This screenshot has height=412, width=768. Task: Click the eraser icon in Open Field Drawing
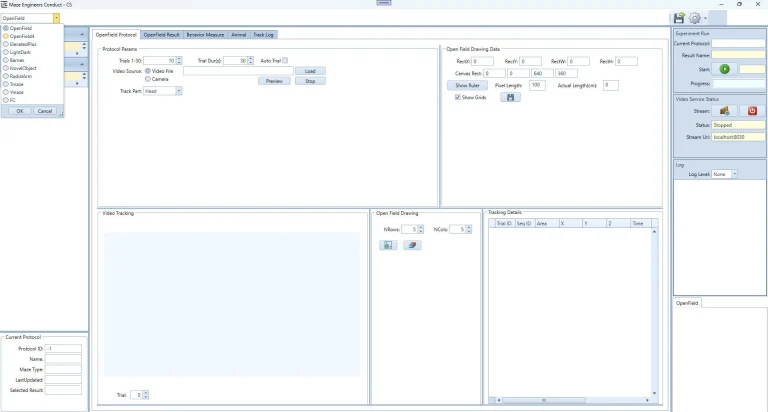[x=412, y=245]
